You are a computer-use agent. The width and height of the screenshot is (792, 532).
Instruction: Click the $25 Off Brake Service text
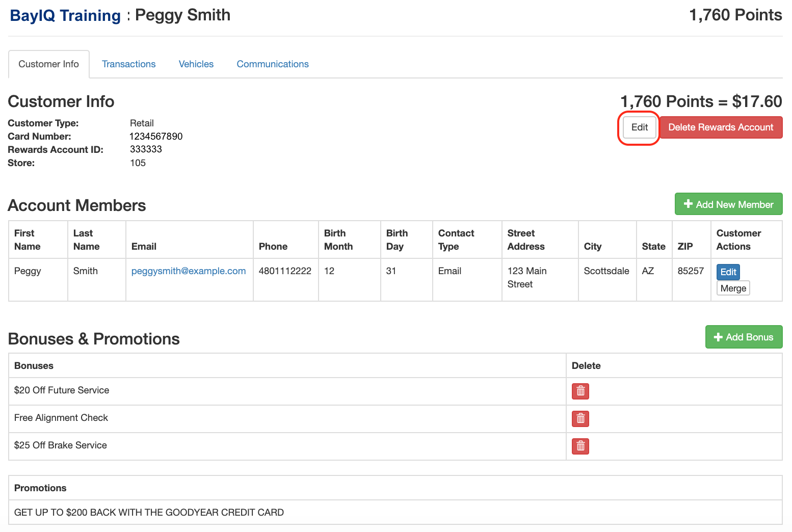pyautogui.click(x=61, y=445)
